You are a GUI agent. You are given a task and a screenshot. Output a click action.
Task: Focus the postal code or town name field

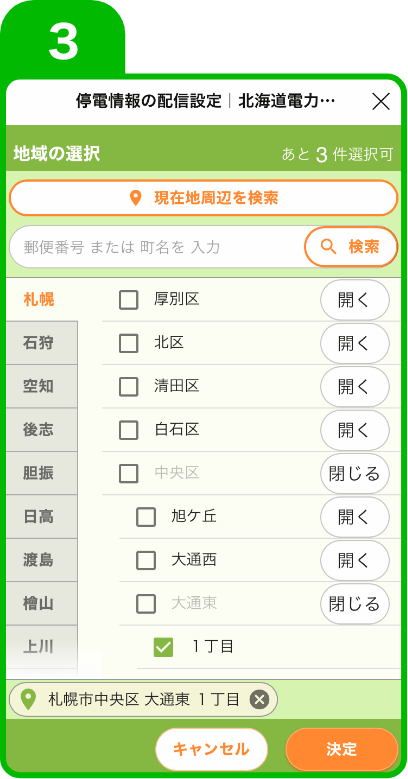[x=157, y=247]
